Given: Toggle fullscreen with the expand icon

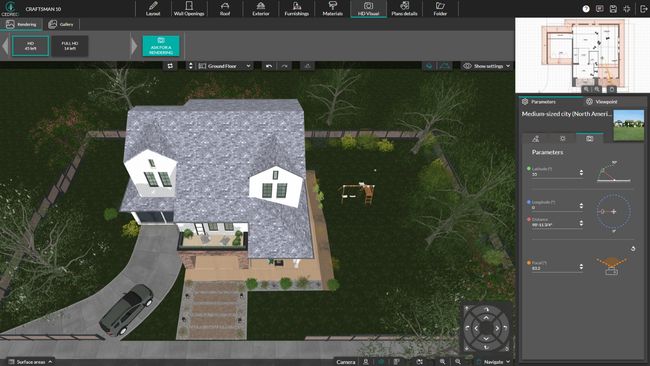Looking at the screenshot, I should pos(627,9).
